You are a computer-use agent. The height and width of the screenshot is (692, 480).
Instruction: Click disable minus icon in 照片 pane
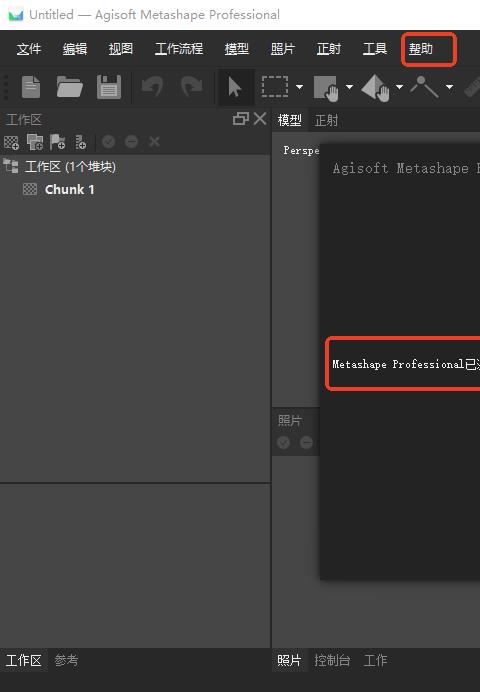306,442
